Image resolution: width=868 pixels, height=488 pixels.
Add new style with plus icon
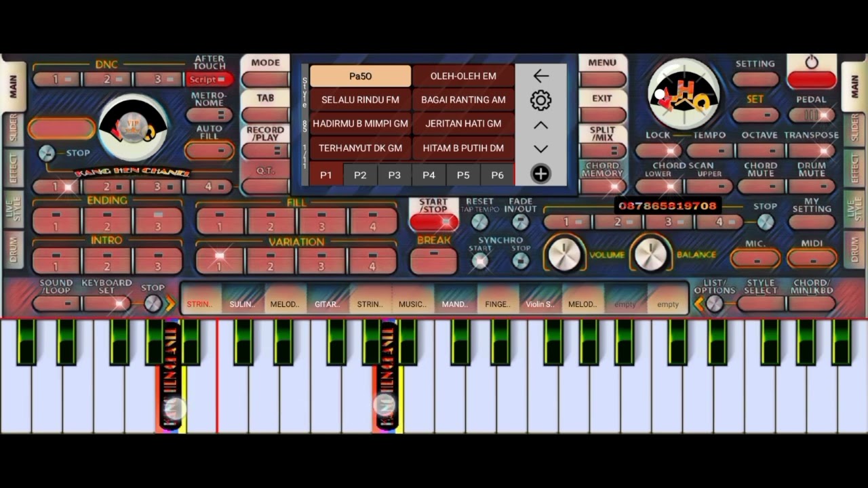coord(540,174)
